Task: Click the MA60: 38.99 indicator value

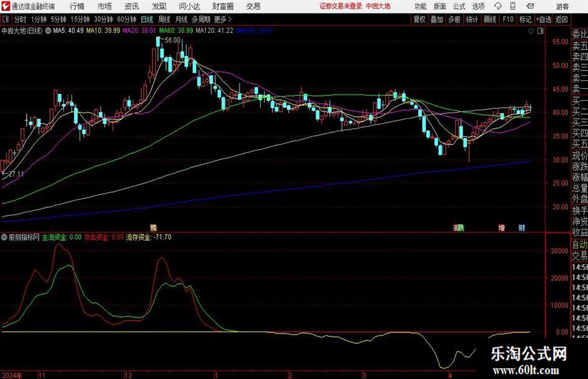Action: coord(176,30)
